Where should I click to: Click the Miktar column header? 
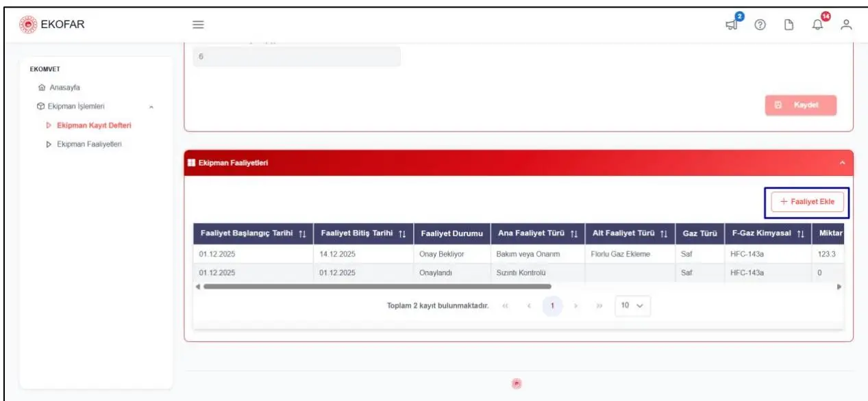pyautogui.click(x=828, y=234)
